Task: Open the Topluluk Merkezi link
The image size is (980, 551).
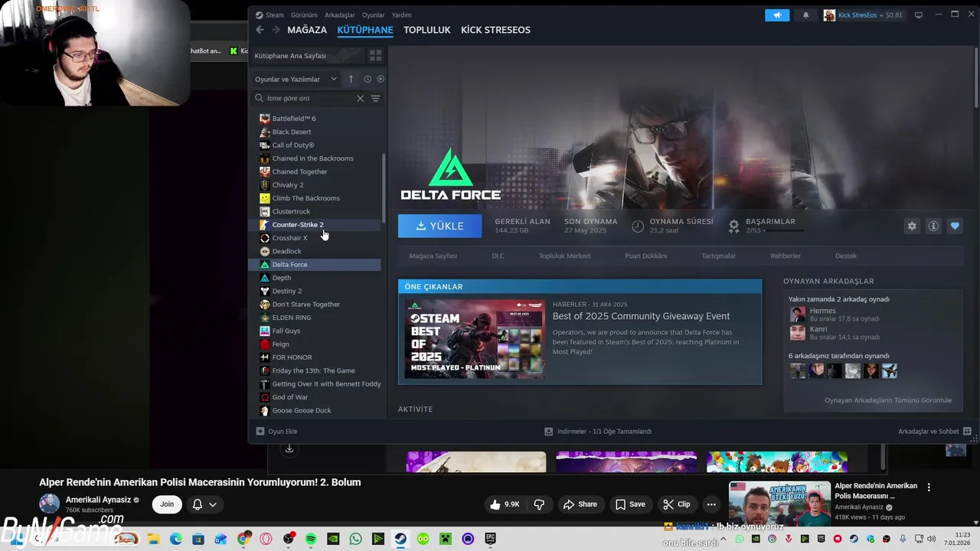Action: click(x=564, y=256)
